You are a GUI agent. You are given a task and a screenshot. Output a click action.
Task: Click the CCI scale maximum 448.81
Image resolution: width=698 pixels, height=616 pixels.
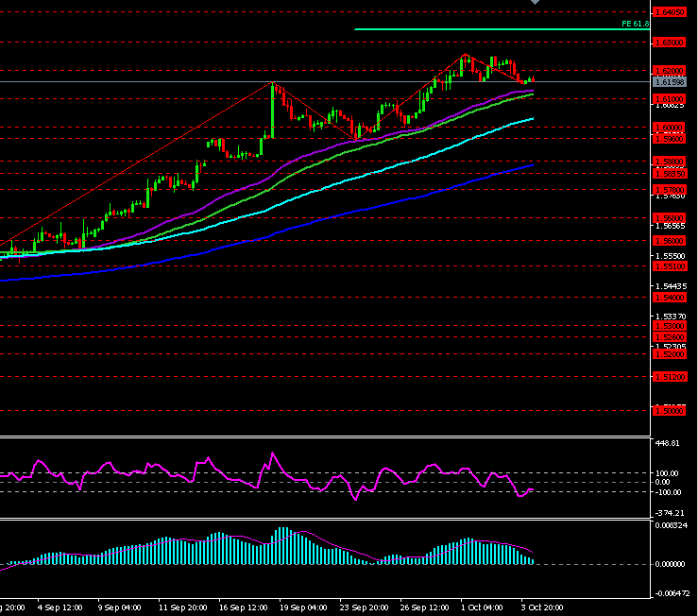coord(667,443)
